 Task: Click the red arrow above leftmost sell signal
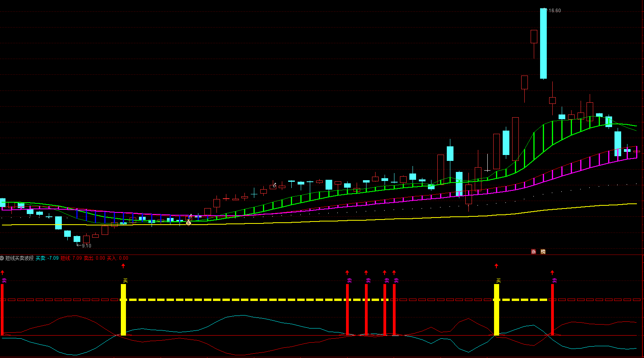[2, 273]
